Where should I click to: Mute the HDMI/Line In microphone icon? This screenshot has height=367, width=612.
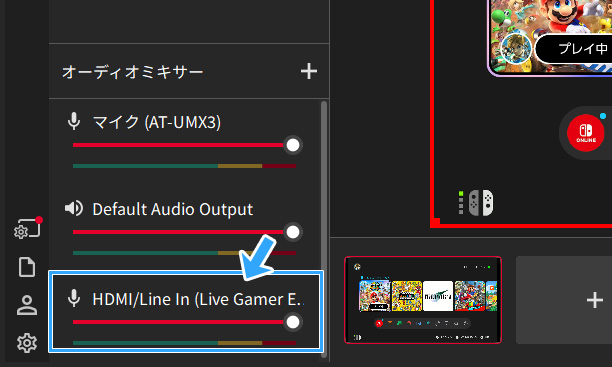tap(74, 299)
